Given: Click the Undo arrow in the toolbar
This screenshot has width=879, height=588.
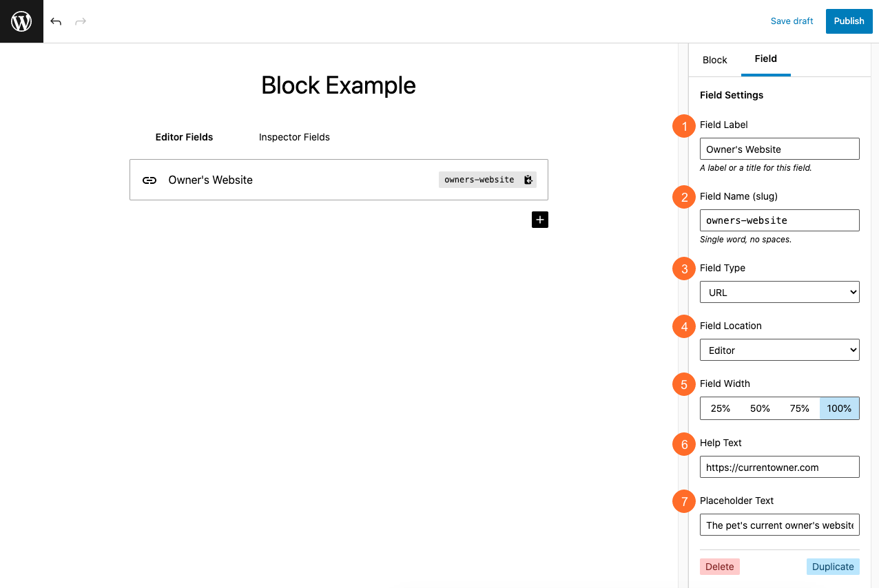Looking at the screenshot, I should [x=56, y=21].
